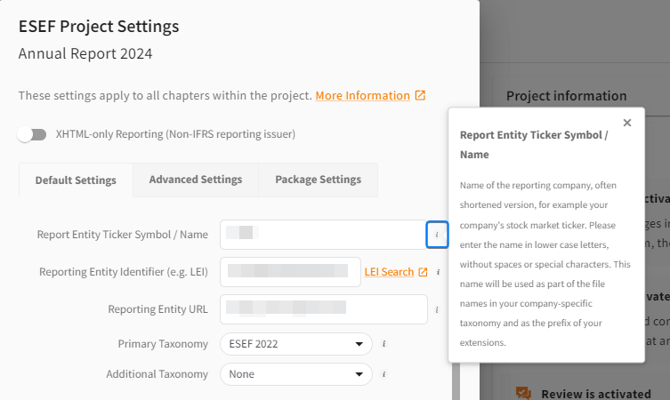This screenshot has height=400, width=670.
Task: Click info icon beside Report Entity Ticker field
Action: point(436,234)
